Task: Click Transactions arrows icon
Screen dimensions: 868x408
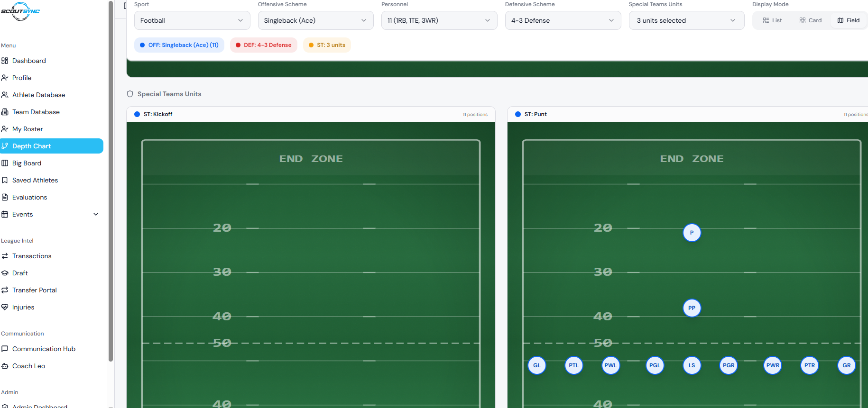Action: click(5, 256)
